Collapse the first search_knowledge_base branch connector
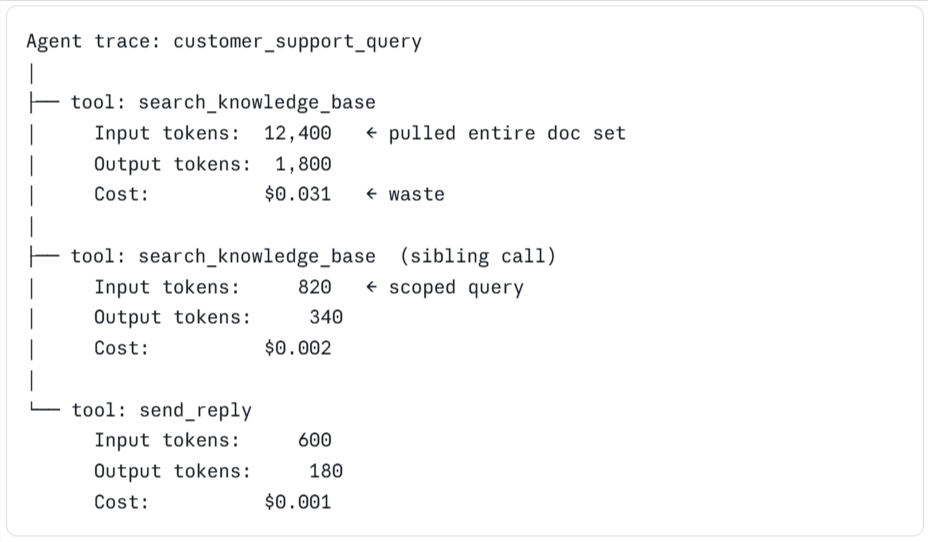The width and height of the screenshot is (928, 542). (44, 102)
